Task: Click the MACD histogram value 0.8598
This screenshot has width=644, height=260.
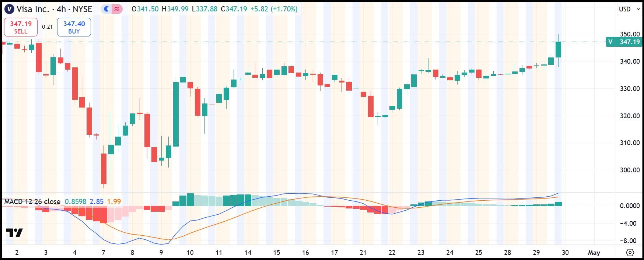Action: (76, 201)
